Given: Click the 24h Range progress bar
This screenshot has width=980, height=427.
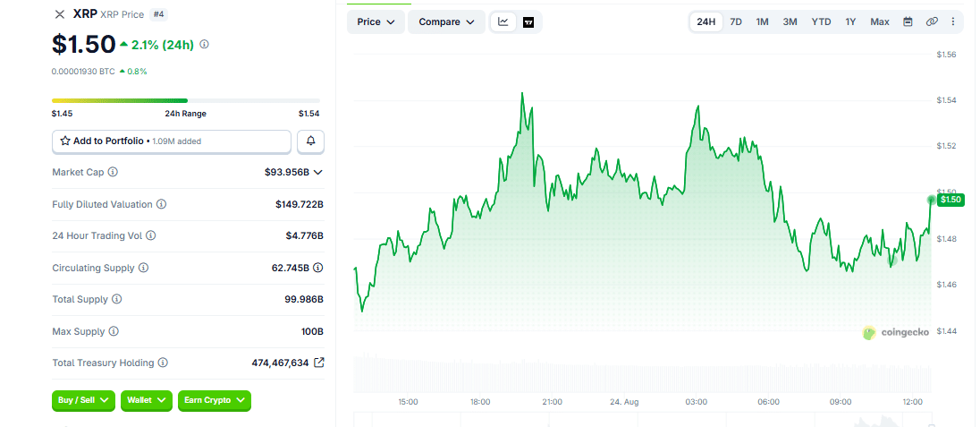Looking at the screenshot, I should pyautogui.click(x=186, y=100).
